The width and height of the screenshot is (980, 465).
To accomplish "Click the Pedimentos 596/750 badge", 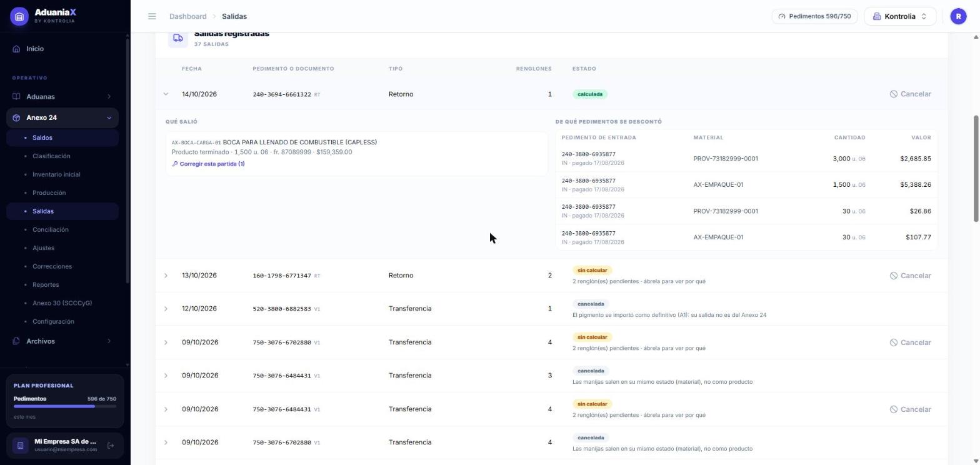I will [x=814, y=16].
